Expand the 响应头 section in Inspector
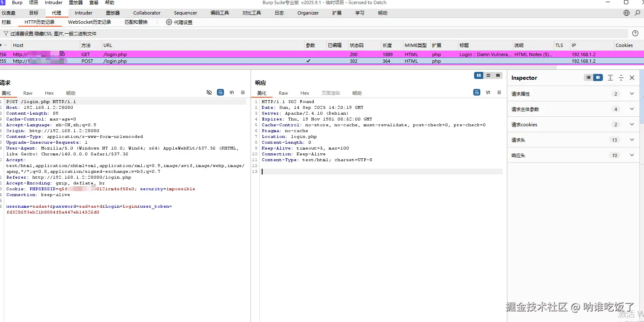Screen dimensions: 644x322 coord(632,155)
